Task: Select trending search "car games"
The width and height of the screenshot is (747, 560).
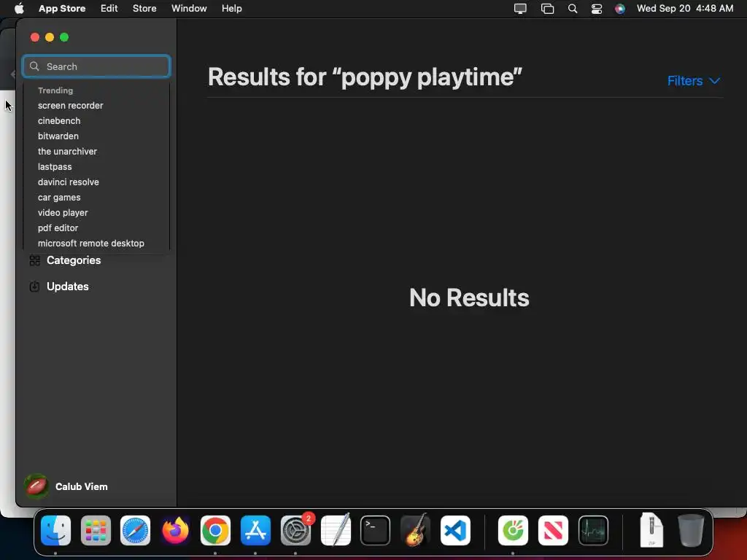Action: click(x=59, y=197)
